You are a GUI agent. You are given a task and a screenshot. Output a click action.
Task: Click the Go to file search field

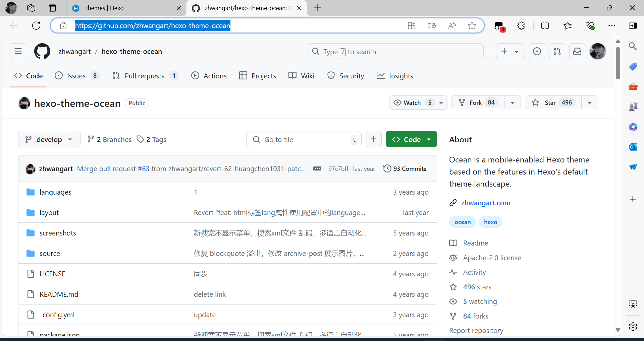(x=304, y=139)
